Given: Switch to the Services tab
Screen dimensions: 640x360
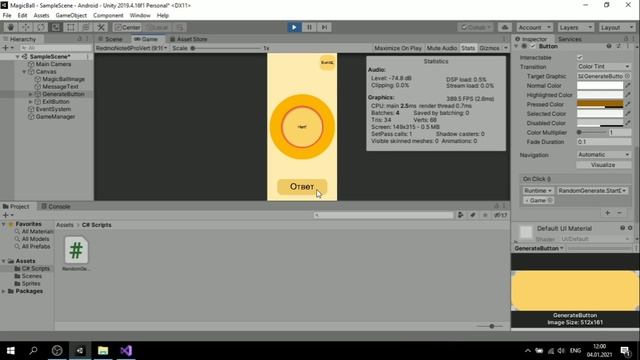Looking at the screenshot, I should pos(570,39).
